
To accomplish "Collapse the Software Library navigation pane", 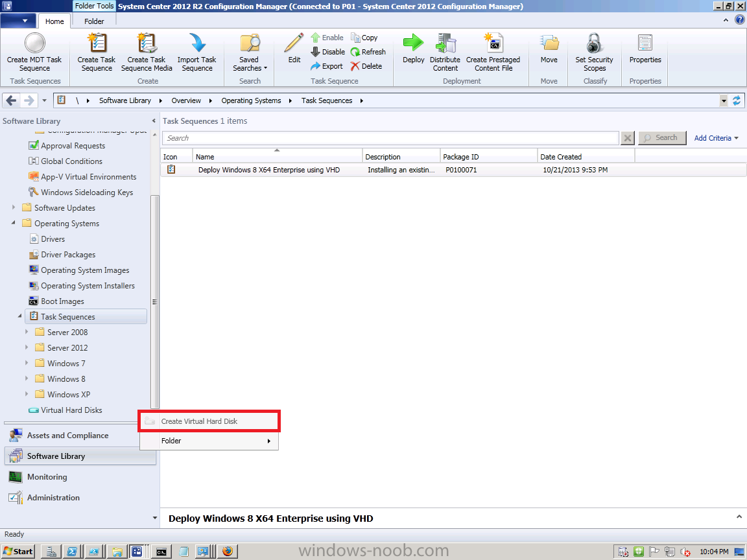I will click(x=154, y=121).
